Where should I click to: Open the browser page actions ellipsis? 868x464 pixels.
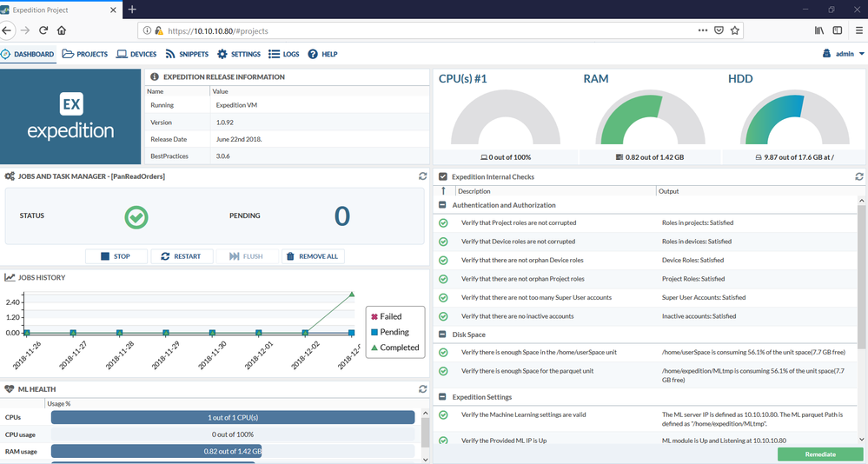click(703, 30)
